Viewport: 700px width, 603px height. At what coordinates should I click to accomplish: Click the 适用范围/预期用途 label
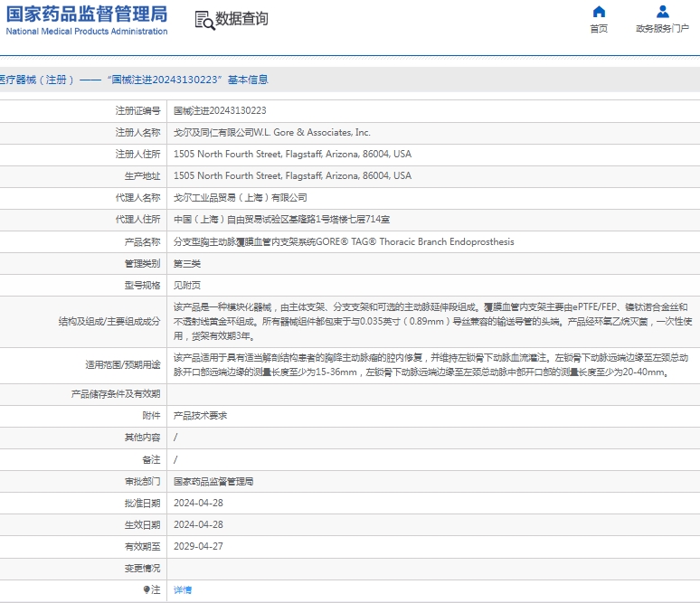(123, 364)
